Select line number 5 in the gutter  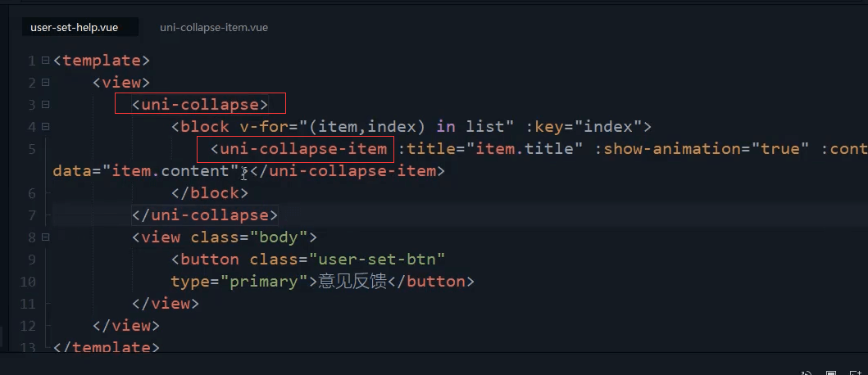(x=31, y=149)
